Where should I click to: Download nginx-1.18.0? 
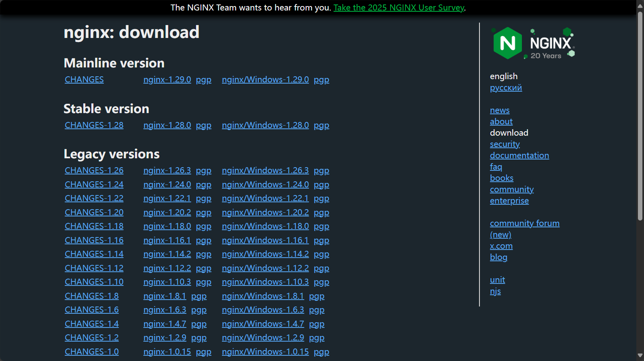pyautogui.click(x=167, y=226)
